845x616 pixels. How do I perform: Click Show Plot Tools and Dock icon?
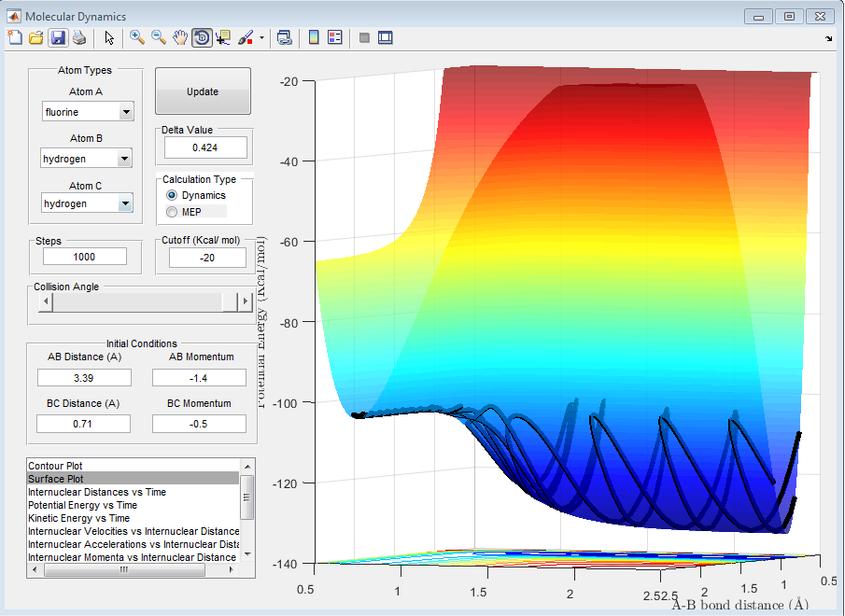(x=385, y=37)
